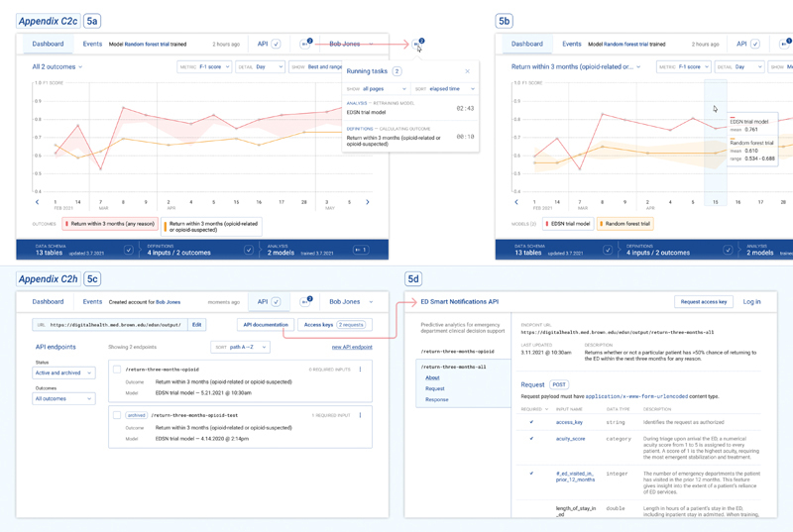Toggle 'Return within 3 months (any reason)' outcome
Image resolution: width=793 pixels, height=532 pixels.
[x=110, y=225]
